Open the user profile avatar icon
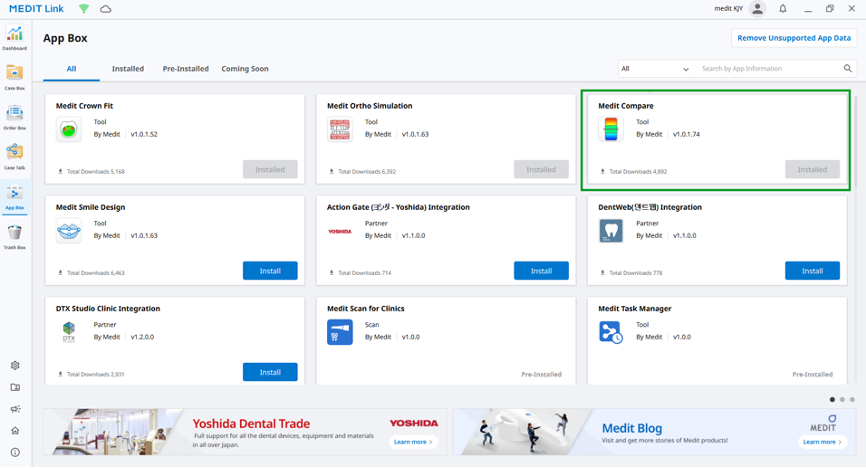 click(x=758, y=9)
